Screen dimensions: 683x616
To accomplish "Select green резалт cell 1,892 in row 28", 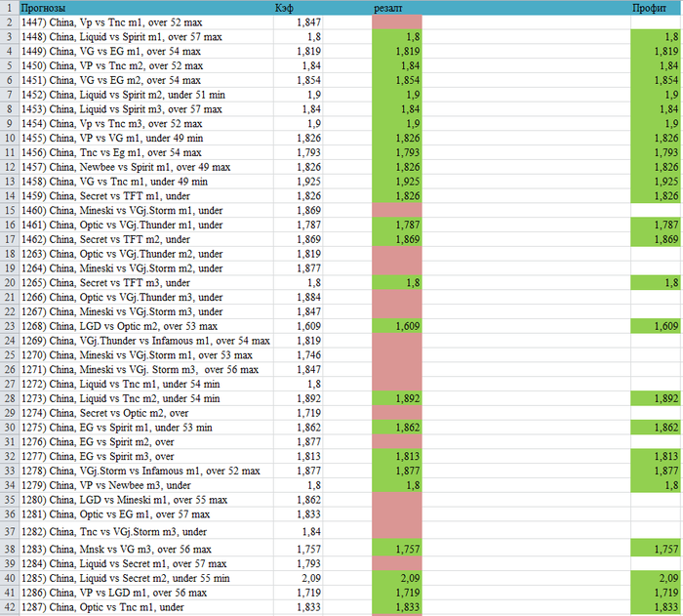I will point(397,398).
